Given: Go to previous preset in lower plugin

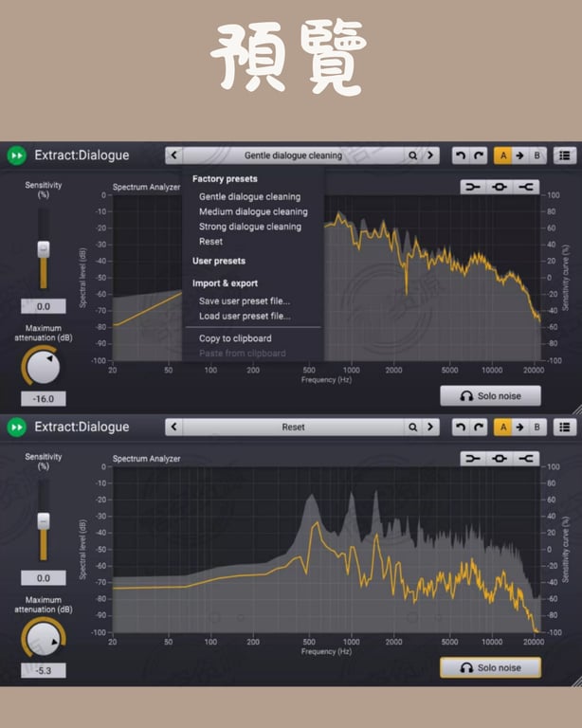Looking at the screenshot, I should (174, 427).
